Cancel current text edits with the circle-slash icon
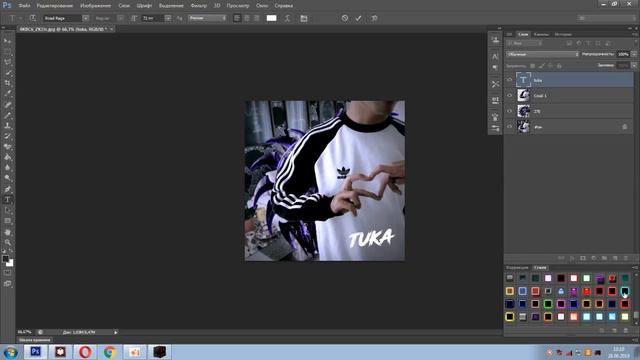 345,18
